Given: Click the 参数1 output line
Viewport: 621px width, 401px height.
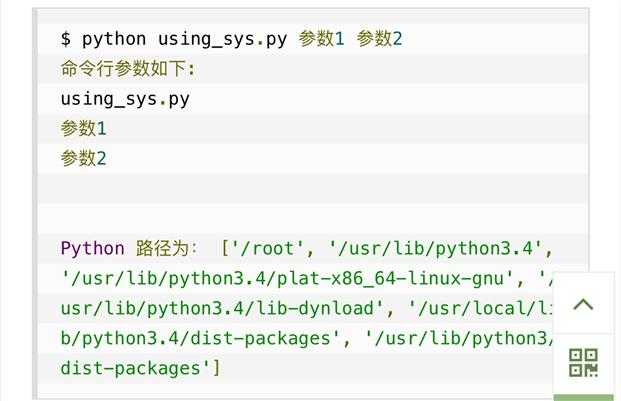Looking at the screenshot, I should point(83,129).
